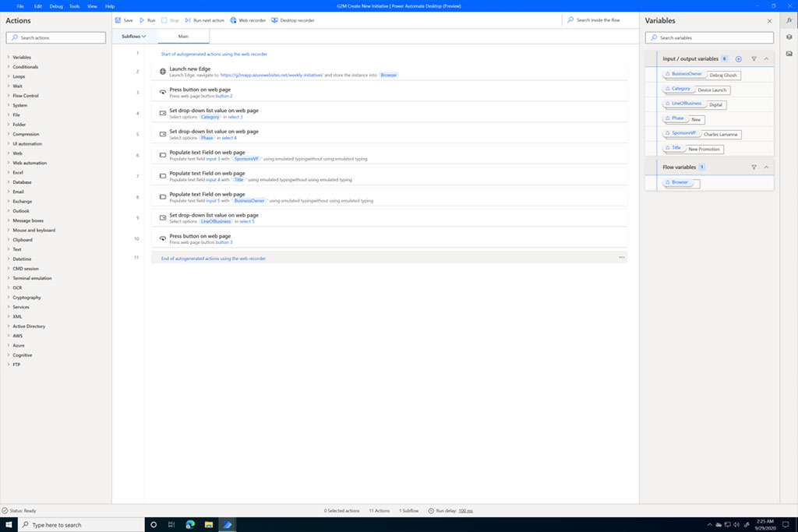Expand the Excel actions group
Viewport: 798px width, 532px height.
point(19,172)
